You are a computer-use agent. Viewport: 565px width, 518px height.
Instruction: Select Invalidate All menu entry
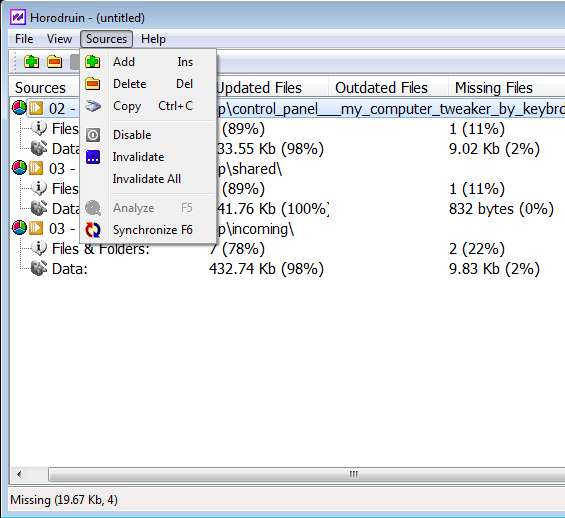(x=148, y=179)
